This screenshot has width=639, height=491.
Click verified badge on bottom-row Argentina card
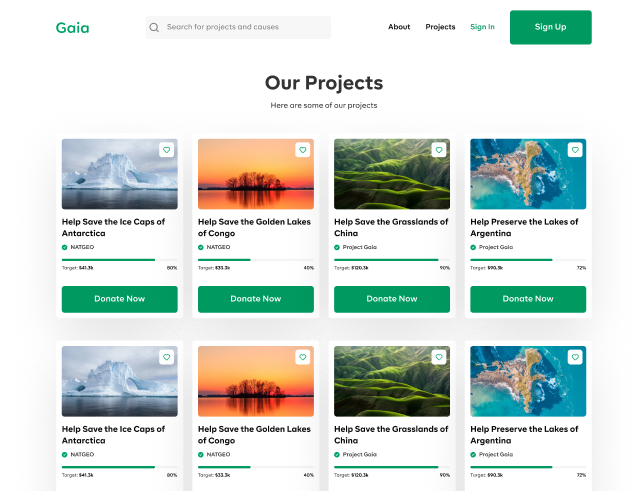click(473, 455)
